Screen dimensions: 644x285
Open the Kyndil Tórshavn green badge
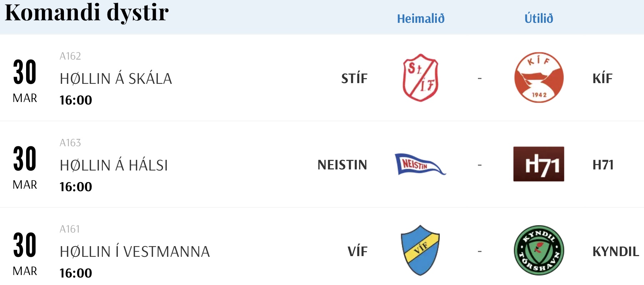(x=539, y=250)
